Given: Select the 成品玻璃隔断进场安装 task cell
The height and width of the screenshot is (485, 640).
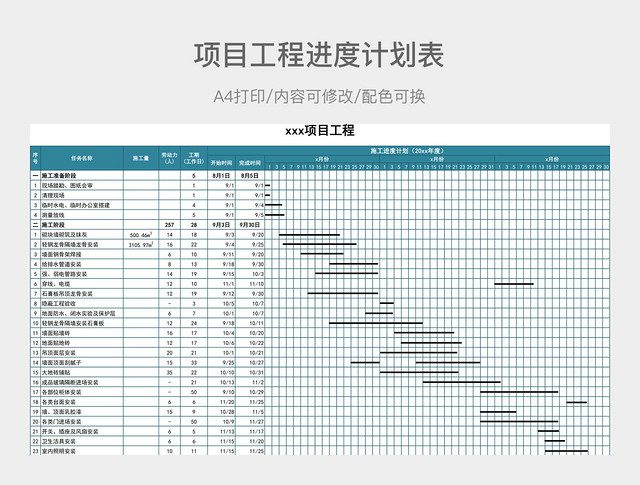Looking at the screenshot, I should coord(82,382).
